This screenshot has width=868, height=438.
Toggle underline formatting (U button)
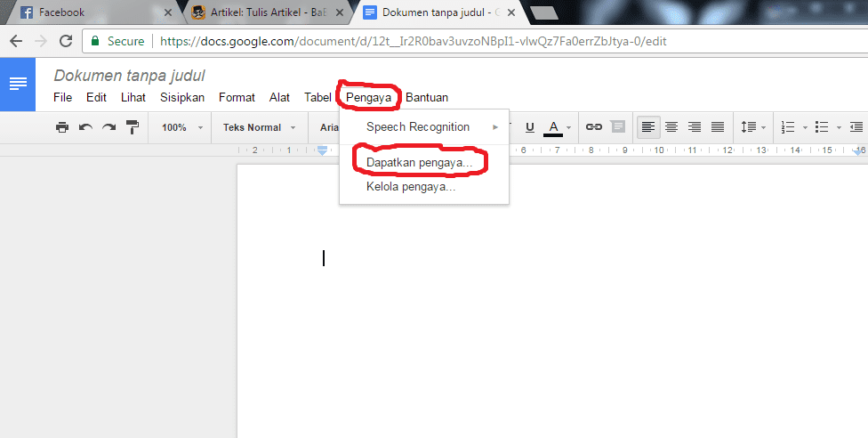[530, 127]
